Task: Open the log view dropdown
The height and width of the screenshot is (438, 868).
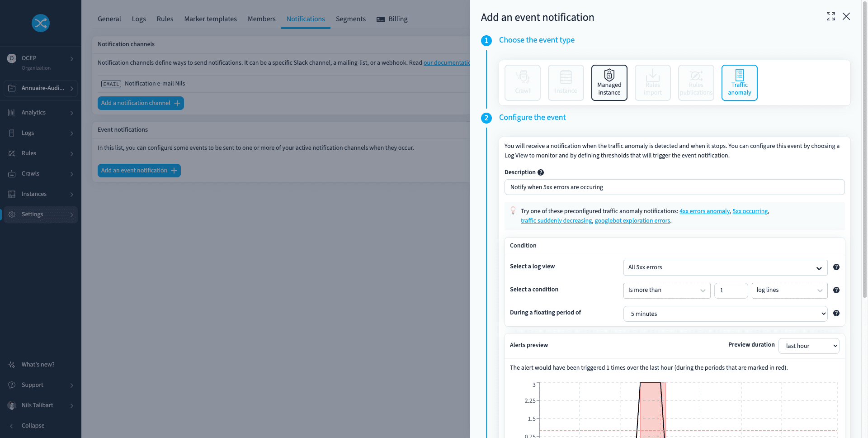Action: pyautogui.click(x=725, y=268)
